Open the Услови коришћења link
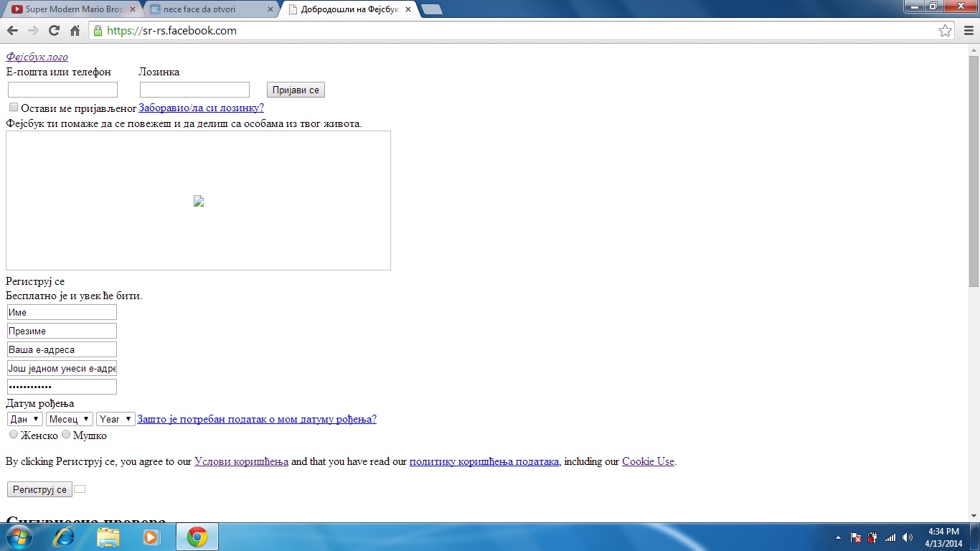The width and height of the screenshot is (980, 551). point(241,461)
